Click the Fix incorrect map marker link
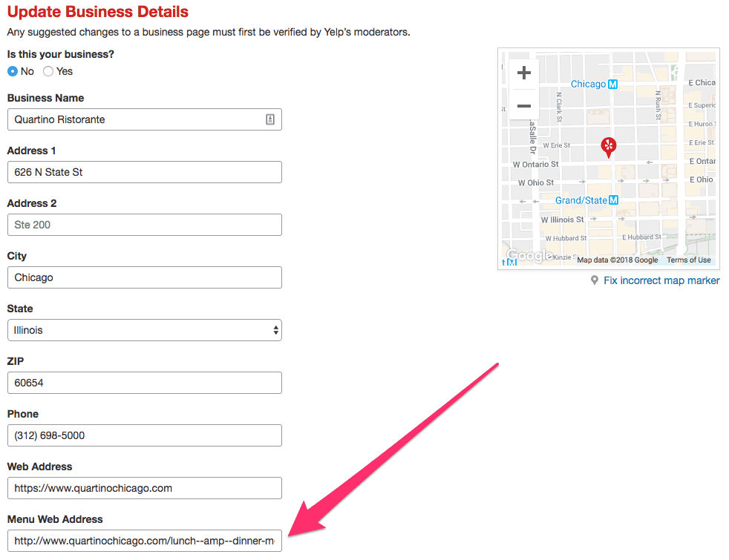 (x=661, y=280)
